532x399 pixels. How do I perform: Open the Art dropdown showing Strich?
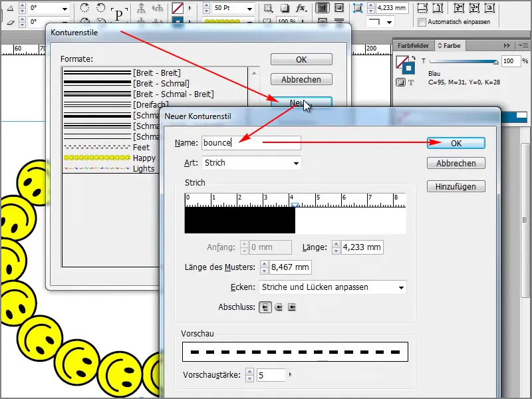(251, 163)
